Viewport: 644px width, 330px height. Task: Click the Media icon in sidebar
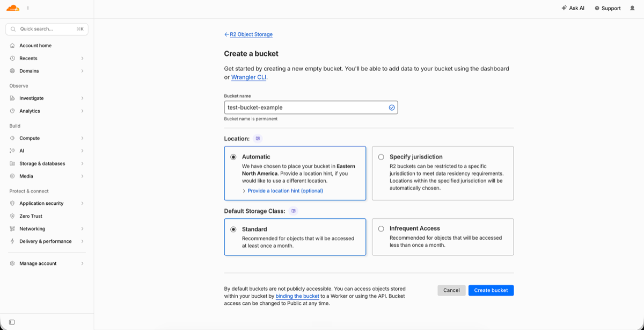coord(12,176)
